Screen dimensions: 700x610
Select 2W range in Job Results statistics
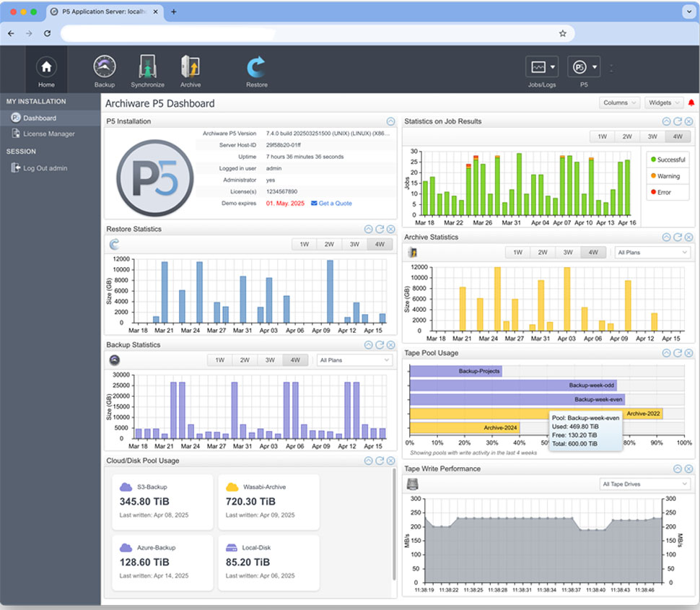(x=627, y=136)
